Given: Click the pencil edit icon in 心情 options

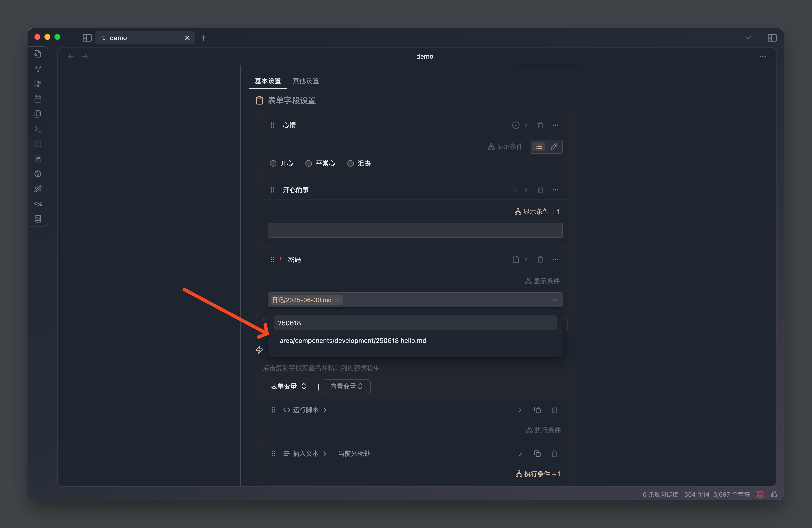Looking at the screenshot, I should click(554, 147).
